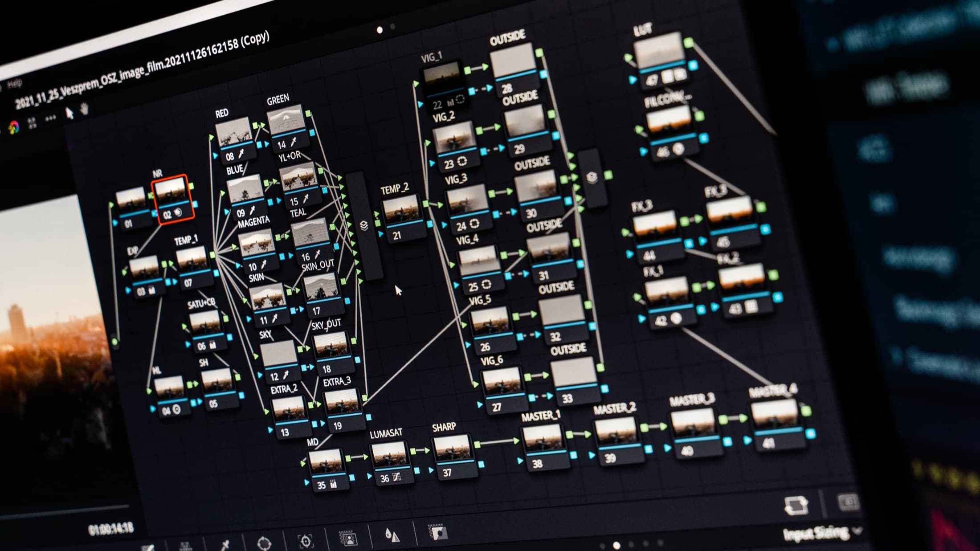This screenshot has height=551, width=980.
Task: Click the viewer timecode 01:00:14:18
Action: 110,529
